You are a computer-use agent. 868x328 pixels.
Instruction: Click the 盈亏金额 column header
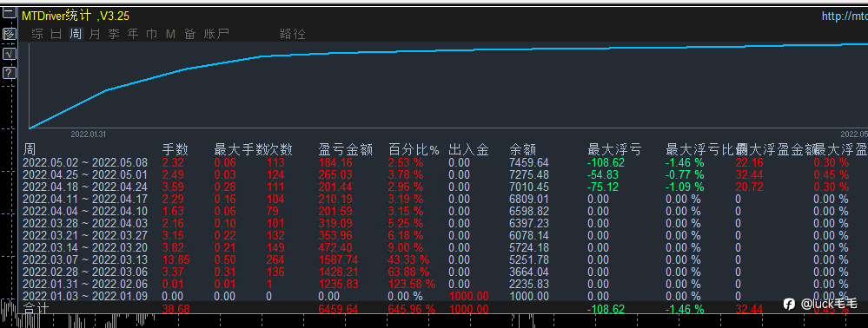(346, 149)
